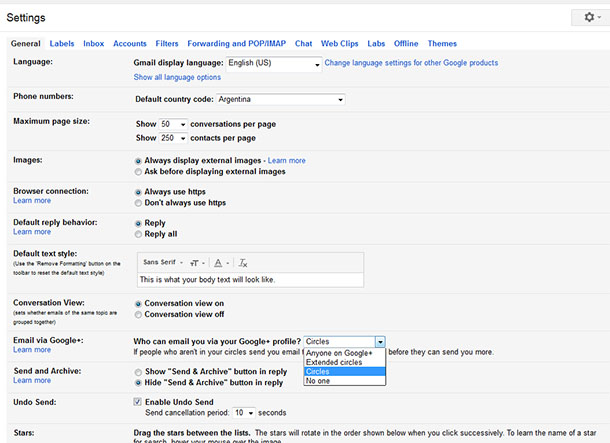Image resolution: width=610 pixels, height=443 pixels.
Task: Click Learn more under Default reply behavior
Action: point(32,232)
